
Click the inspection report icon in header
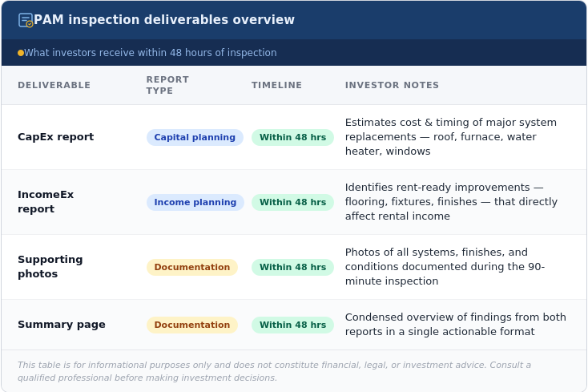pyautogui.click(x=26, y=20)
